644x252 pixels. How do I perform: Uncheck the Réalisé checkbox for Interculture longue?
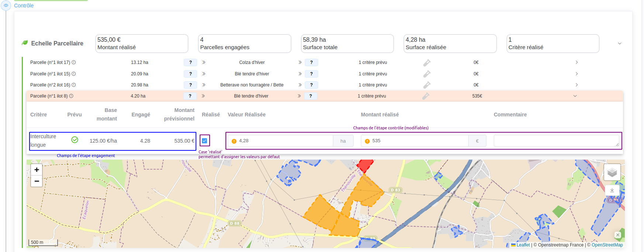204,141
